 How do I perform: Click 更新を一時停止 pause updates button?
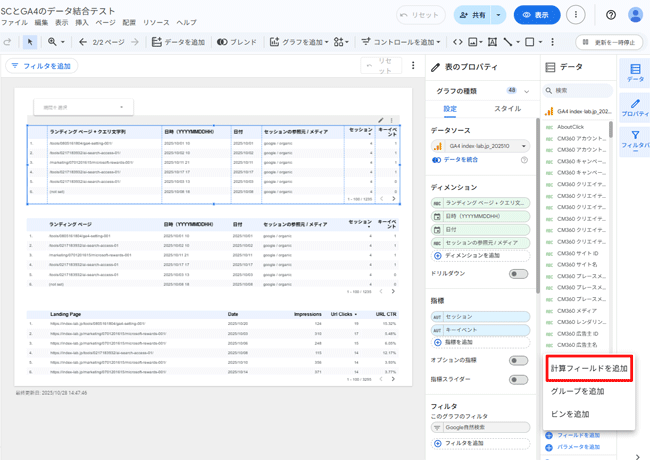click(x=609, y=42)
